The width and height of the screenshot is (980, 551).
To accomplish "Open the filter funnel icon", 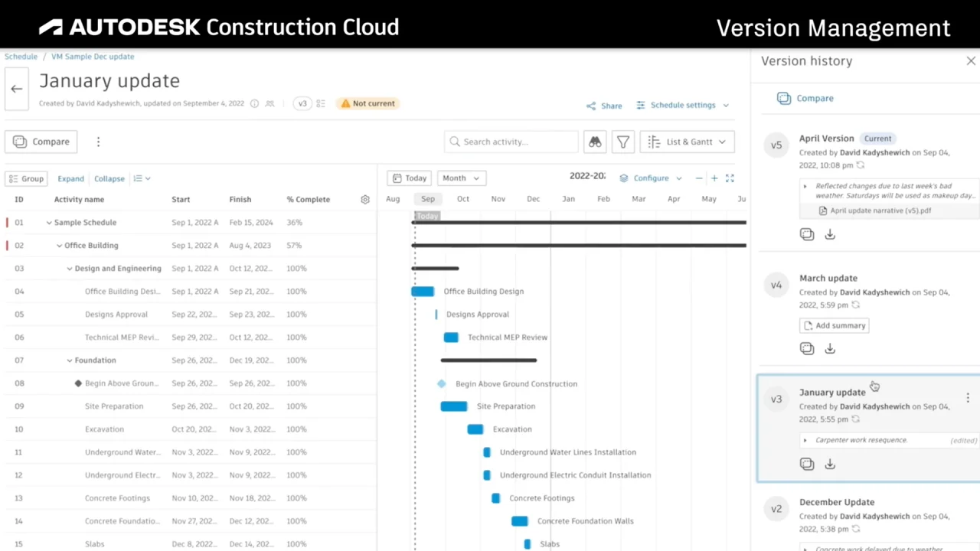I will [623, 142].
